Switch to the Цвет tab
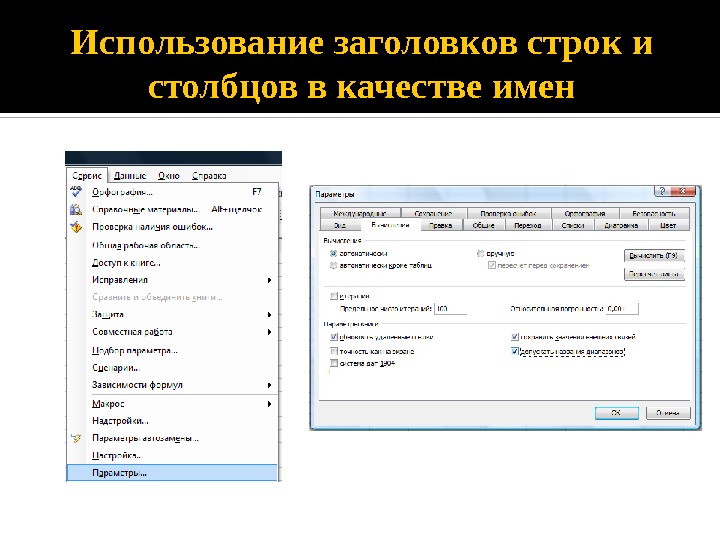Viewport: 720px width, 540px height. pyautogui.click(x=669, y=225)
